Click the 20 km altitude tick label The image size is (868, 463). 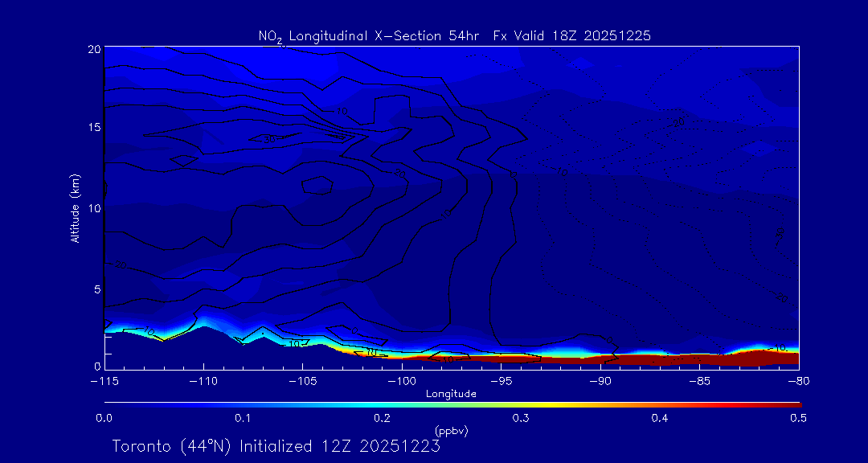(x=92, y=49)
